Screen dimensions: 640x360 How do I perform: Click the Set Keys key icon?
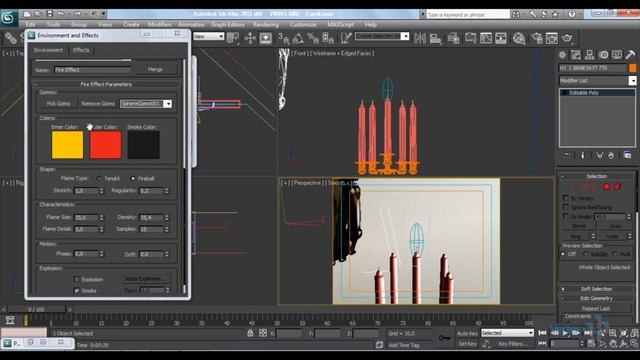click(444, 338)
